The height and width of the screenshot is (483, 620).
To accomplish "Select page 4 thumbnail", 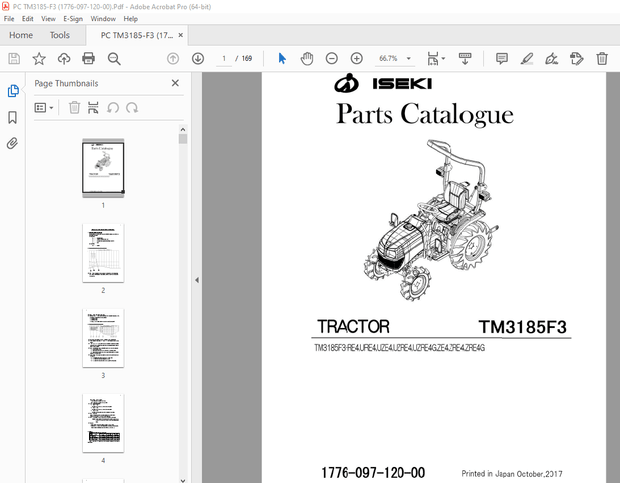I will (103, 423).
